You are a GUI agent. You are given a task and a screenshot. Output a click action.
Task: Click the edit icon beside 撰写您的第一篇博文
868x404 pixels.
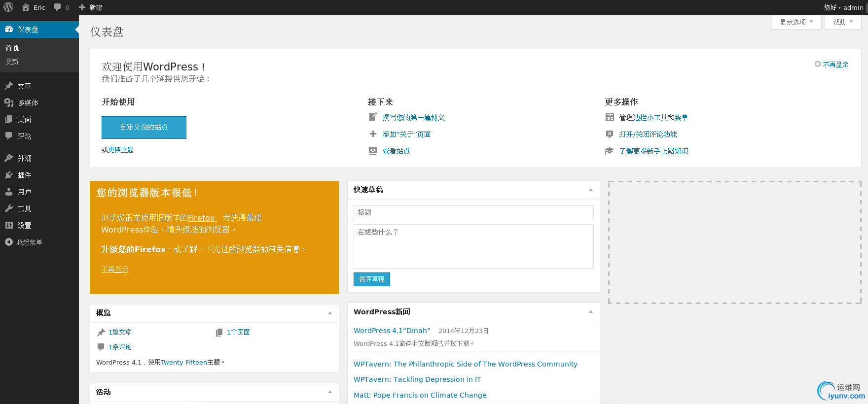click(x=373, y=117)
